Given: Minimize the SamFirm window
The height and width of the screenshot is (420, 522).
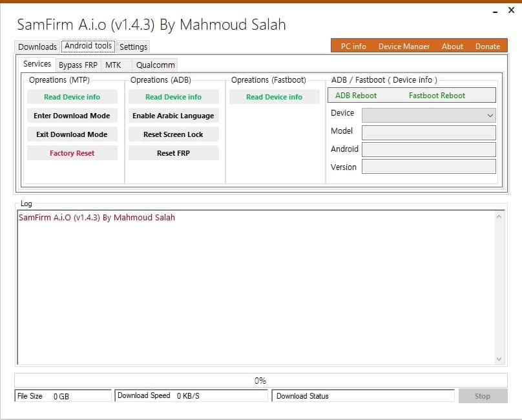Looking at the screenshot, I should pos(495,12).
